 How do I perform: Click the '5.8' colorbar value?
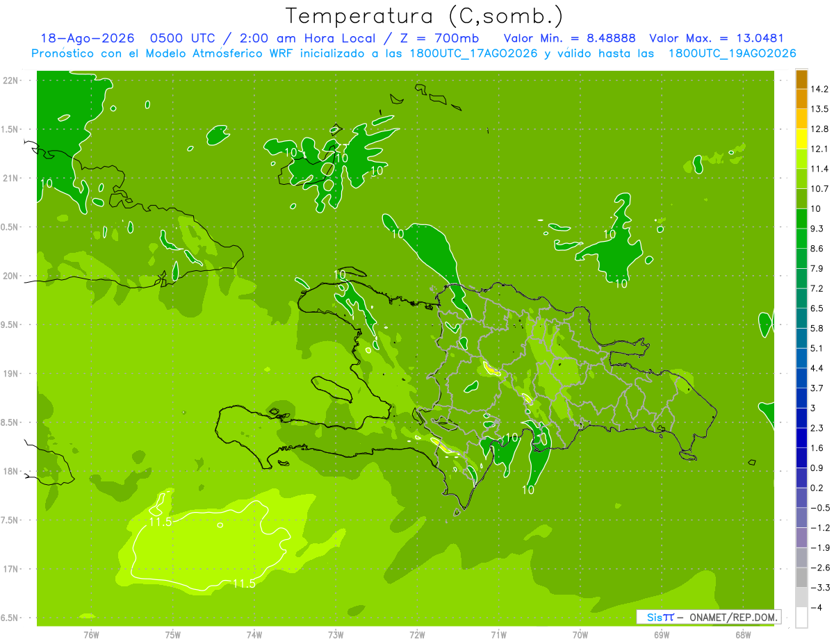pos(817,329)
